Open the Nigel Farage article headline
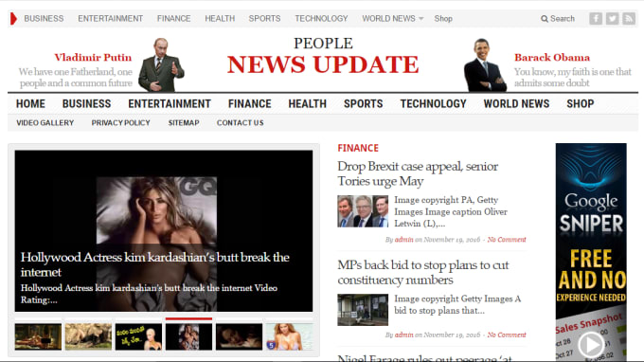Viewport: 644px width, 362px height. (x=424, y=358)
